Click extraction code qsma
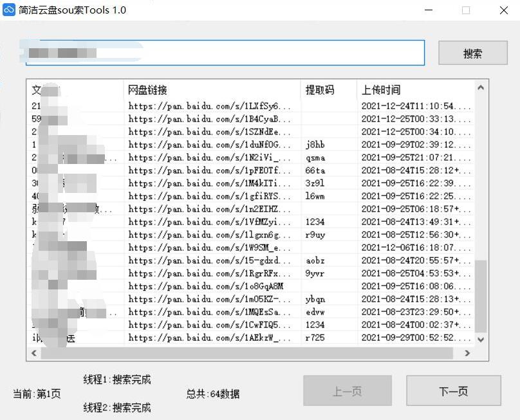The image size is (520, 420). click(x=315, y=158)
